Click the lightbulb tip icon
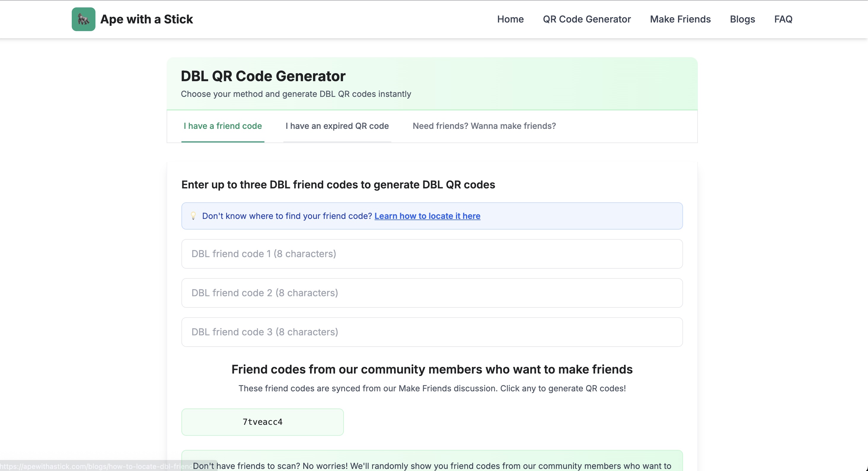This screenshot has height=471, width=868. (193, 216)
